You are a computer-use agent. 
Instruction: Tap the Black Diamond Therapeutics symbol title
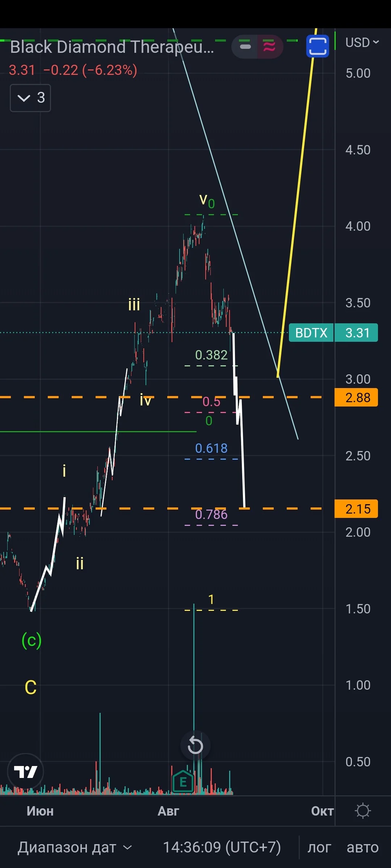[x=112, y=47]
